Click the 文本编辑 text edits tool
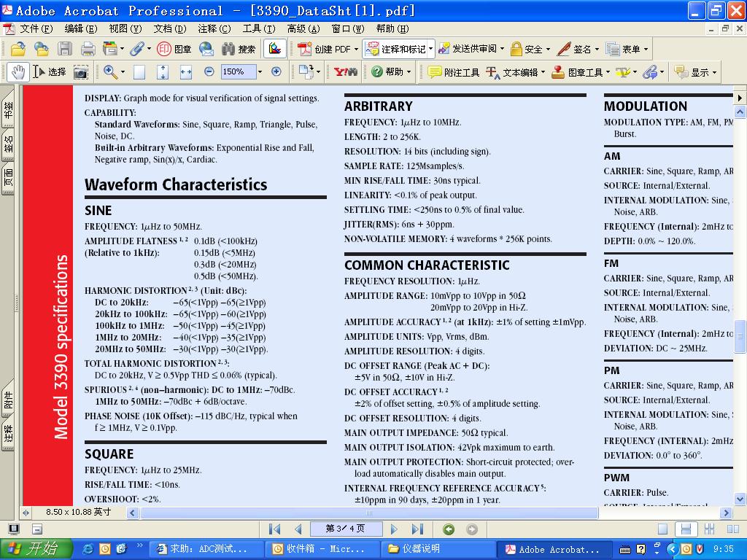This screenshot has height=560, width=747. pyautogui.click(x=512, y=72)
